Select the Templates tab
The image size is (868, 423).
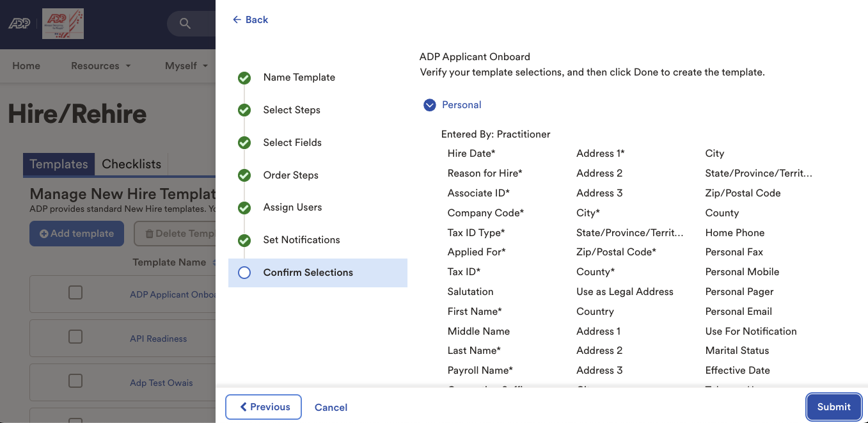[58, 164]
